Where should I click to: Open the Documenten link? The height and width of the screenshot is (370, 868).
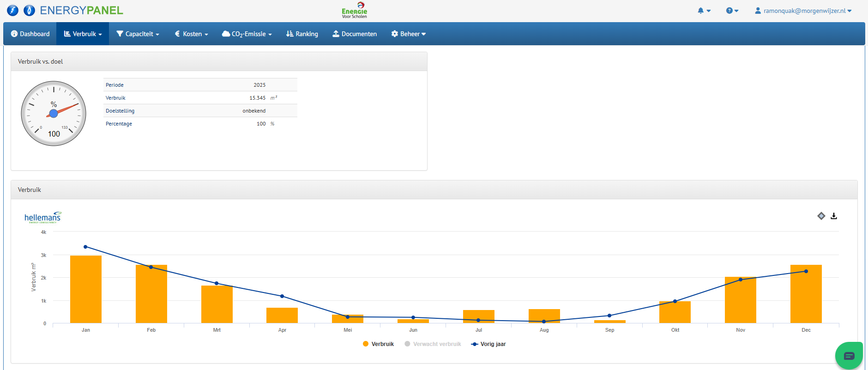355,34
